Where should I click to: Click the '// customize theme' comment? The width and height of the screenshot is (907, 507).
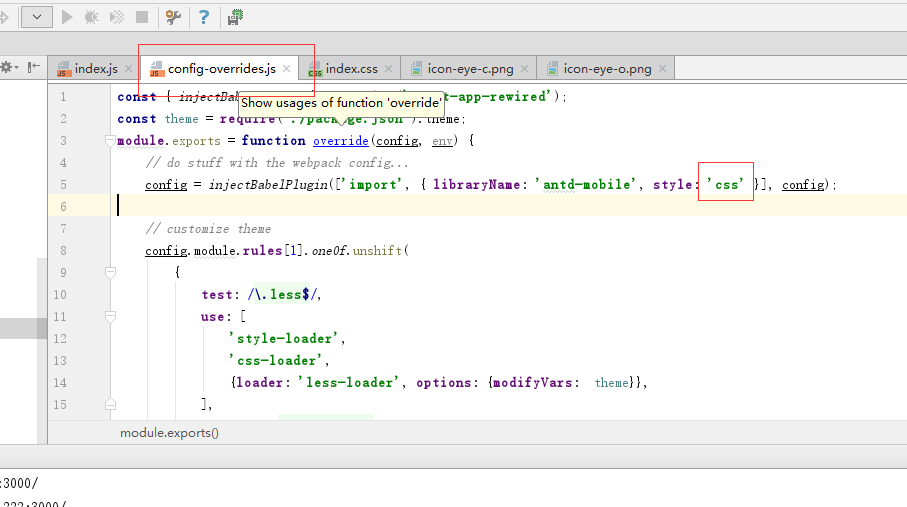tap(208, 229)
